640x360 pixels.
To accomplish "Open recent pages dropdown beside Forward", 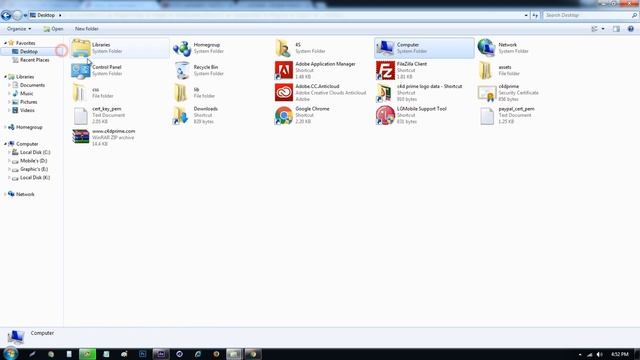I will coord(25,16).
